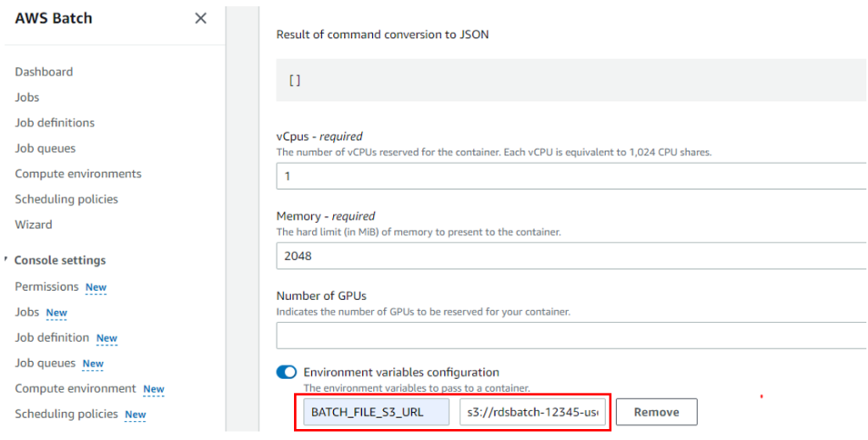Close the AWS Batch sidebar panel
Screen dimensions: 868x440
point(201,19)
